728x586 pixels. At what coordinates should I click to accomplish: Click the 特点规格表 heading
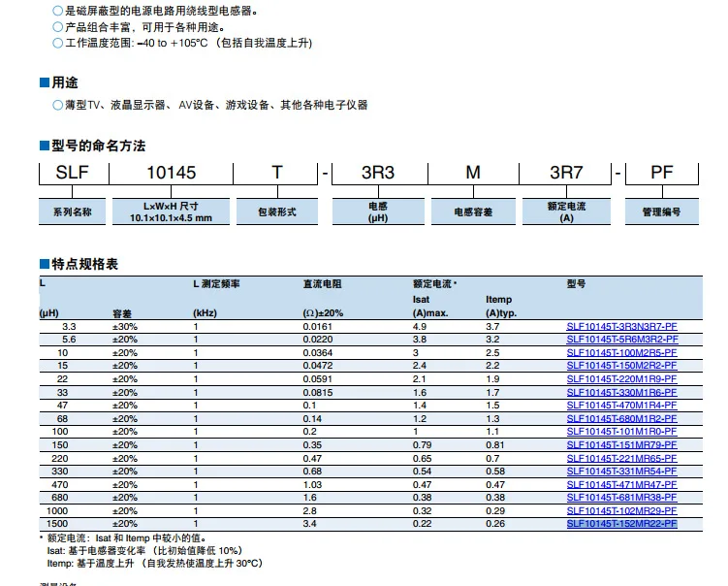[85, 265]
